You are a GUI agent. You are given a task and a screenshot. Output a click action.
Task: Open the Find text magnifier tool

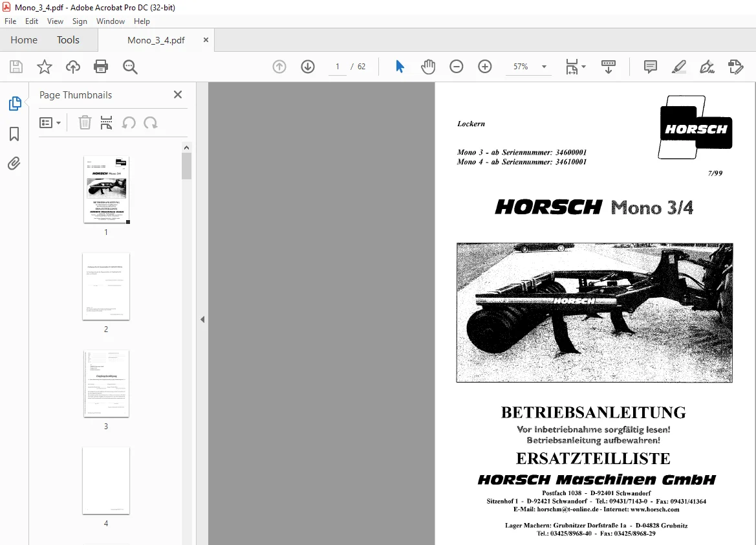(130, 67)
